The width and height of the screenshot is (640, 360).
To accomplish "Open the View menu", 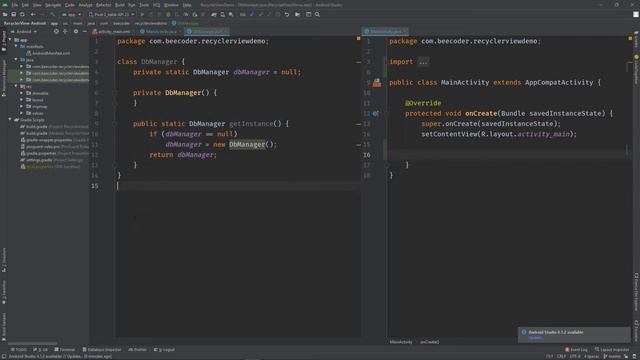I will click(x=37, y=5).
